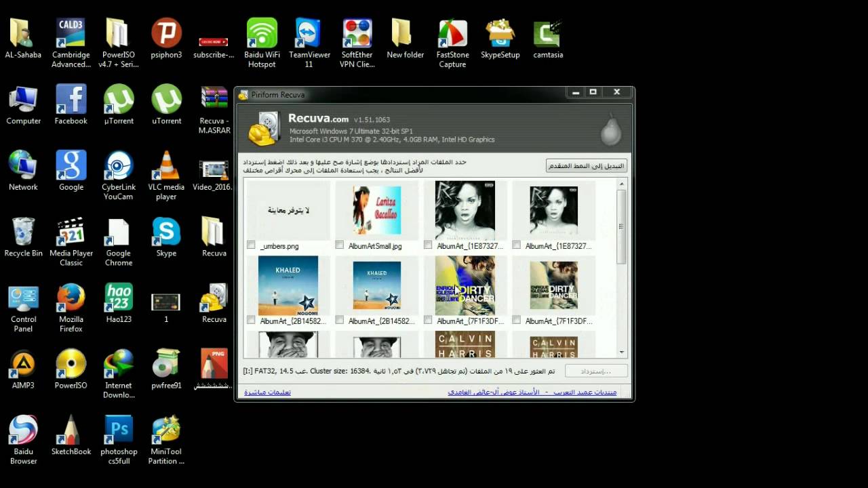Launch Google Chrome desktop shortcut
This screenshot has width=868, height=488.
pyautogui.click(x=118, y=242)
